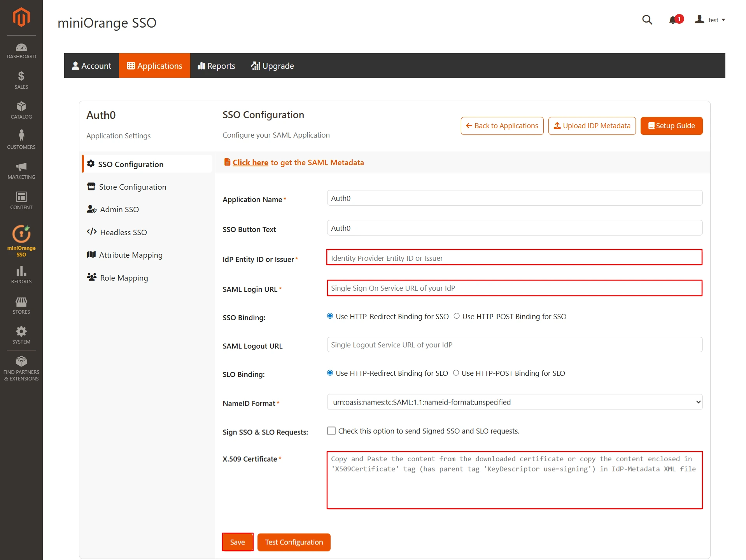Click the Save button
The image size is (746, 560).
click(x=237, y=542)
